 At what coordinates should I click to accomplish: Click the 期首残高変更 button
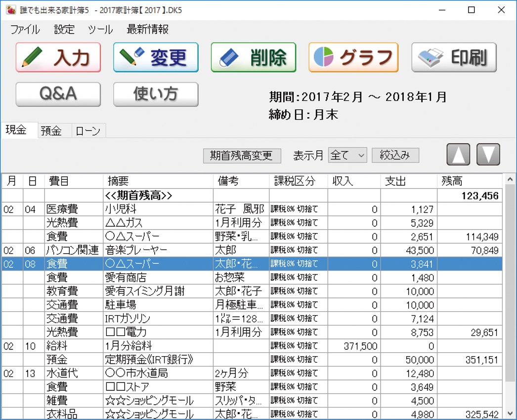coord(242,156)
